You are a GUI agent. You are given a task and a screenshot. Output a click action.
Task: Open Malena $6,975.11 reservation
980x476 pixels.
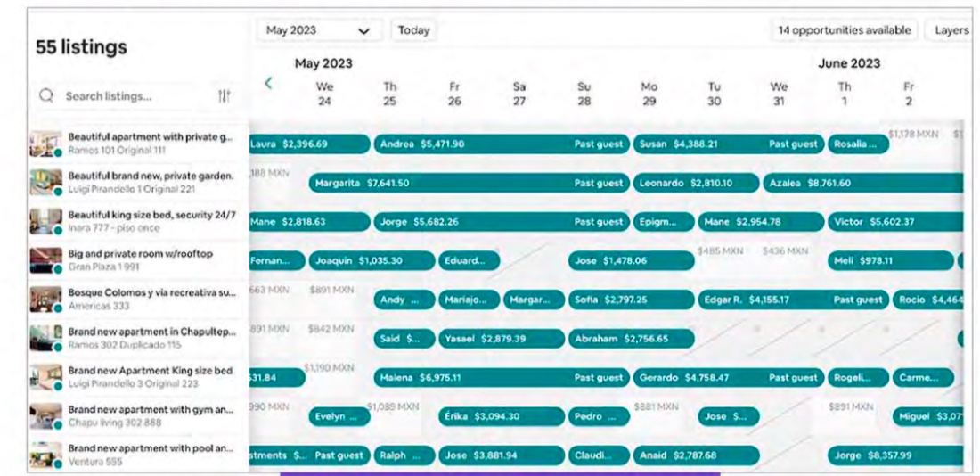coord(502,378)
